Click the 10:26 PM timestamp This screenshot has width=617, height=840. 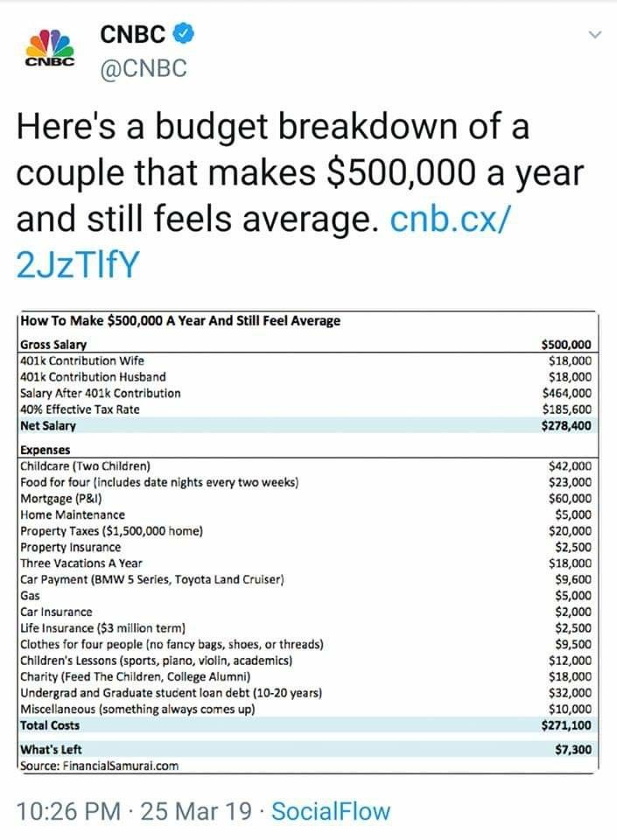click(x=68, y=811)
